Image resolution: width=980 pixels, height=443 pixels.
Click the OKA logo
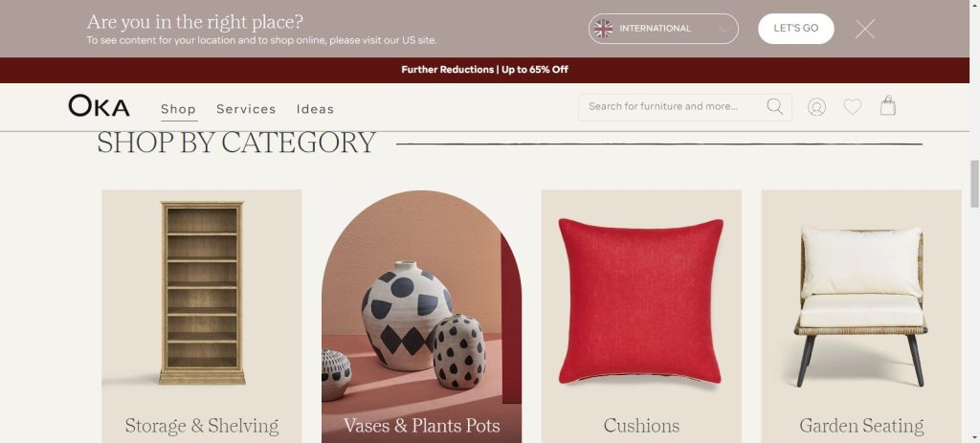pos(99,105)
